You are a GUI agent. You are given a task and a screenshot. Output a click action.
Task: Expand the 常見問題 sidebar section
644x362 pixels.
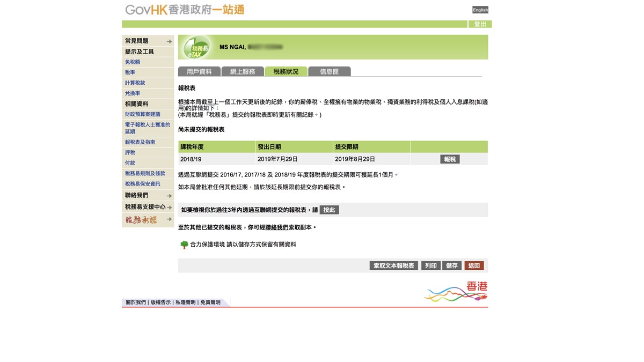pyautogui.click(x=136, y=40)
